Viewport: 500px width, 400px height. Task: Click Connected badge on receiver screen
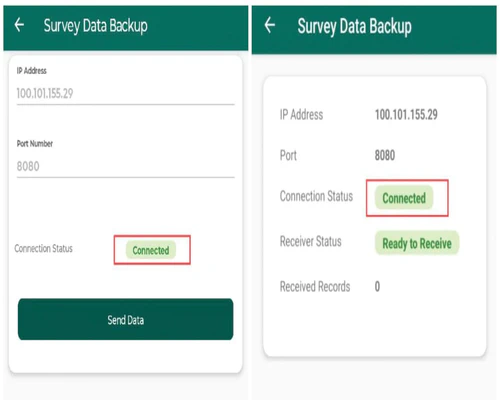coord(404,198)
